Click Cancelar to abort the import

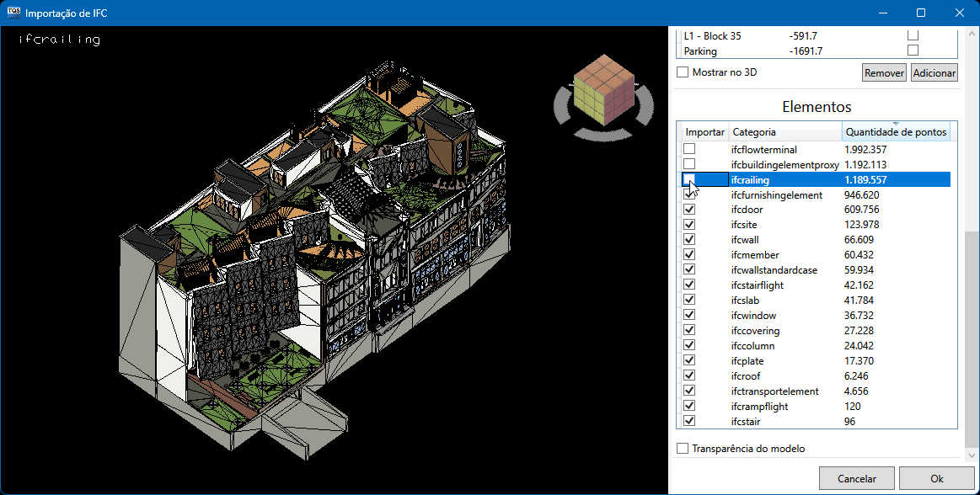pyautogui.click(x=856, y=478)
